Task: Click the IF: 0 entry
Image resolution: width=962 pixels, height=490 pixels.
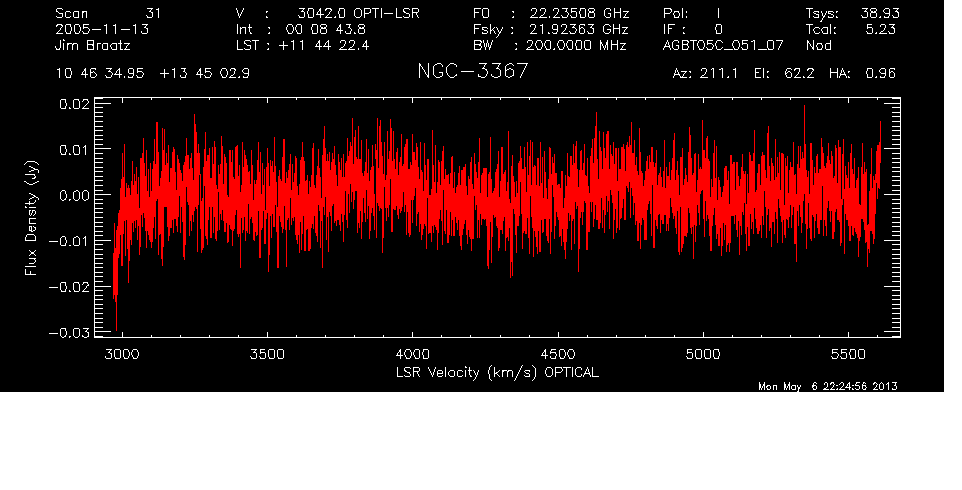Action: [x=693, y=29]
